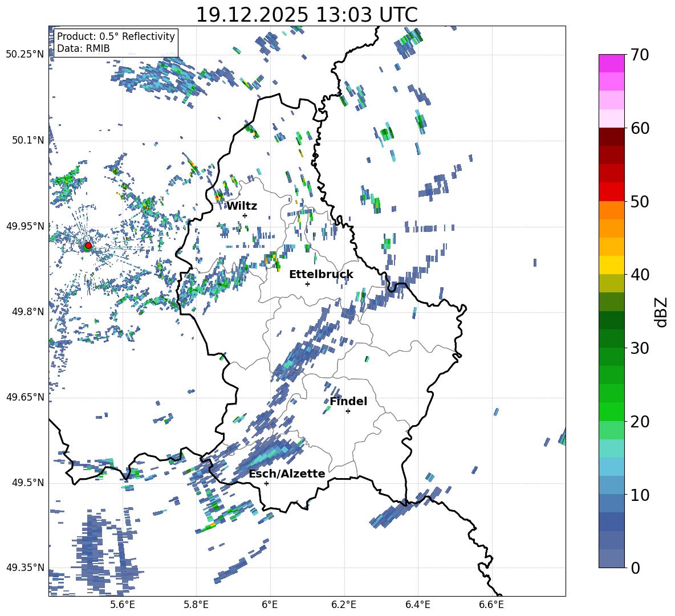Click the Findel station cross marker
Image resolution: width=675 pixels, height=616 pixels.
pos(348,411)
